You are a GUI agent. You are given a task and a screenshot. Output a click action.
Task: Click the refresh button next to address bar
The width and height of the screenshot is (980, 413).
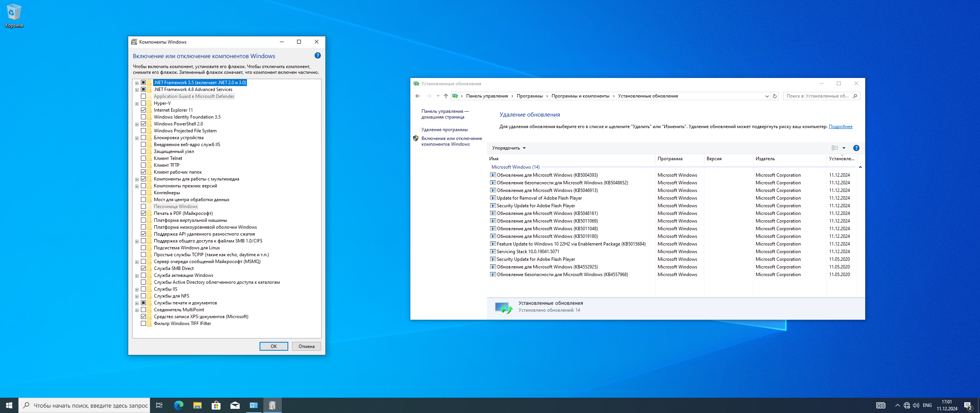[775, 96]
